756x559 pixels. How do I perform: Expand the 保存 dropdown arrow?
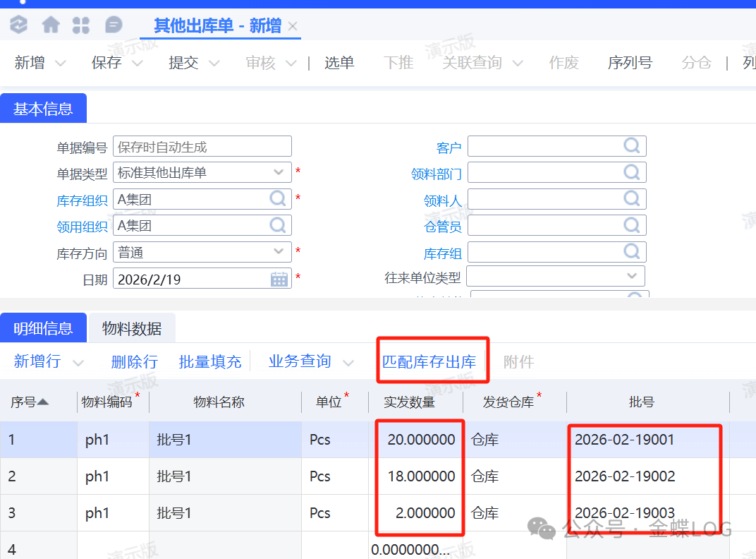pyautogui.click(x=138, y=64)
